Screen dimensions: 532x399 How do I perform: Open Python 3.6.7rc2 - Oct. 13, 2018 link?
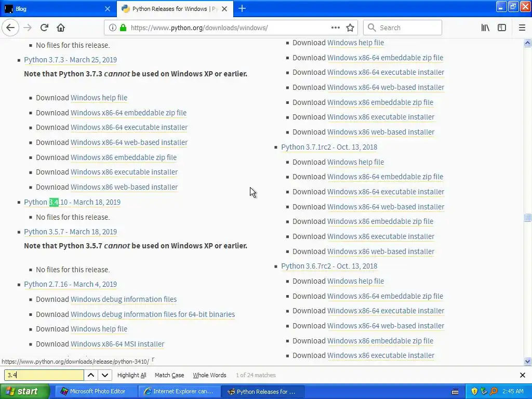point(329,267)
